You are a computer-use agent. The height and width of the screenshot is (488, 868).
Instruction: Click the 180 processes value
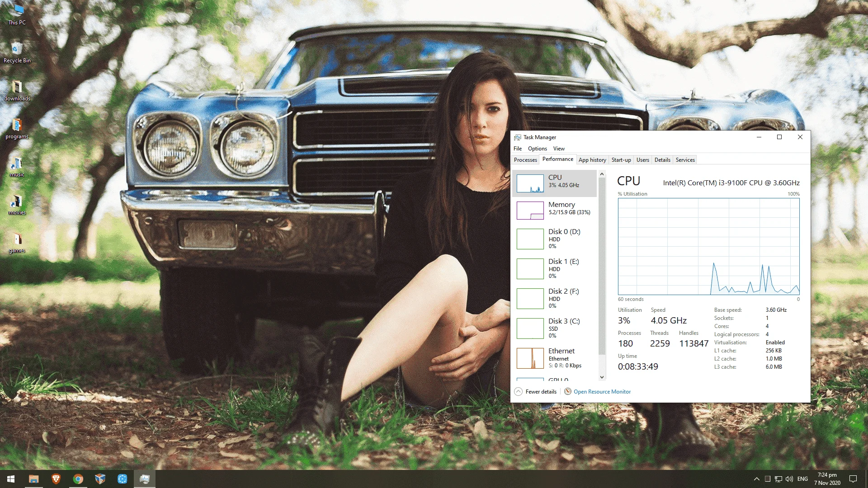tap(625, 343)
